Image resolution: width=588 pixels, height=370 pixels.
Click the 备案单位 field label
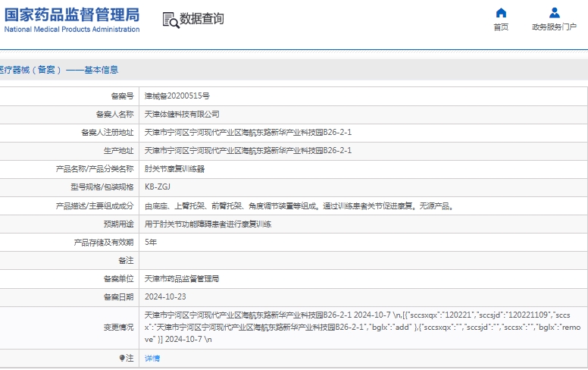click(x=118, y=279)
